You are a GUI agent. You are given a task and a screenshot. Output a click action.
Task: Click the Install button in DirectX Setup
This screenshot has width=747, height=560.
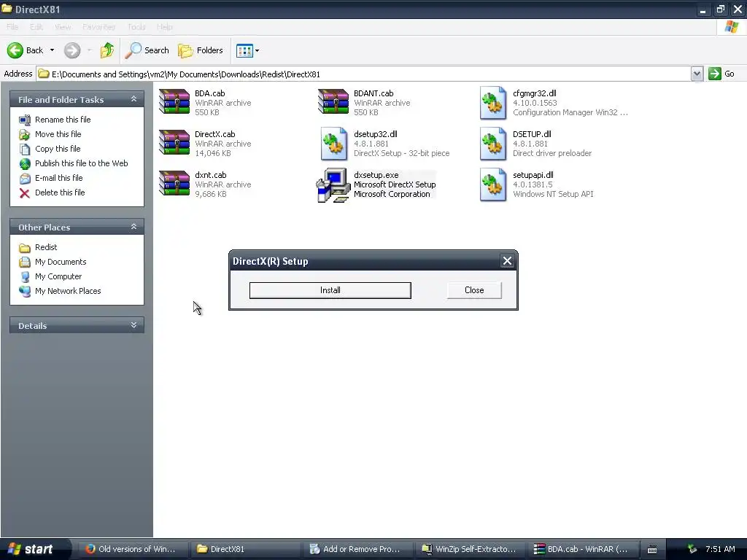pos(330,290)
